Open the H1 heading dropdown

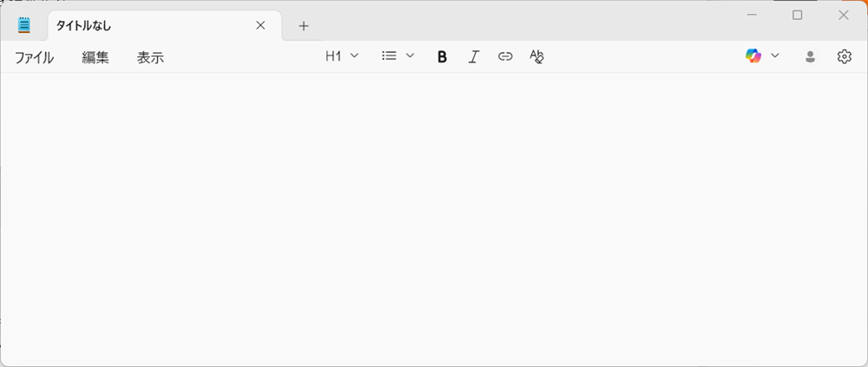(342, 56)
